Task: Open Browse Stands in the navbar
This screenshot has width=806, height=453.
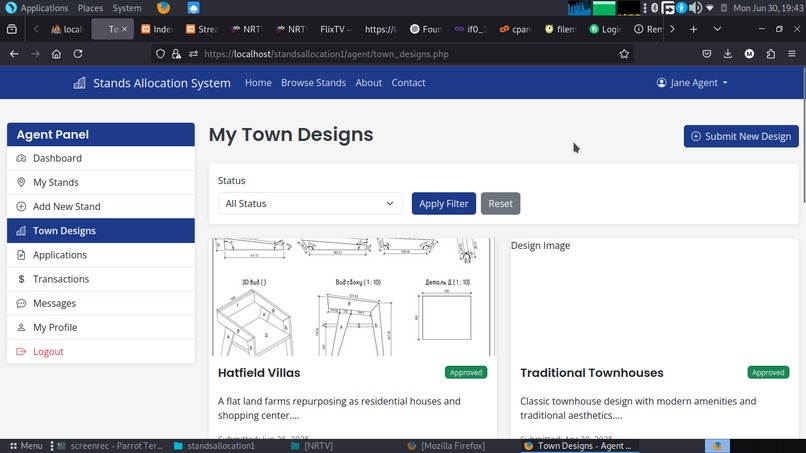Action: [x=314, y=83]
